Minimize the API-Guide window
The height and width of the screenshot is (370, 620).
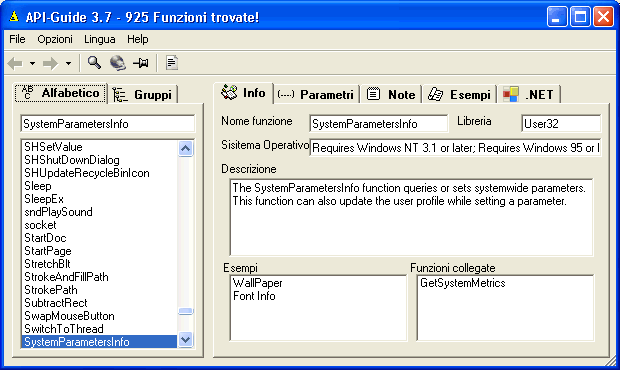[557, 17]
